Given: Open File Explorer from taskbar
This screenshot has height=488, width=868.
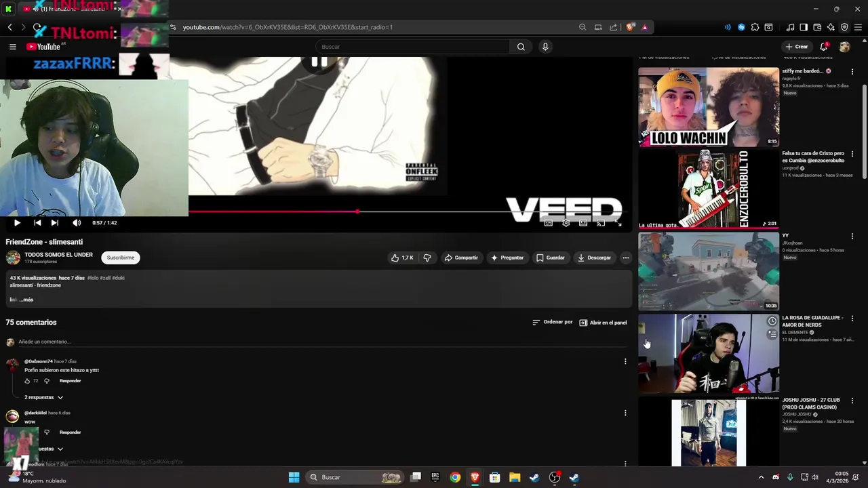Looking at the screenshot, I should click(x=515, y=477).
